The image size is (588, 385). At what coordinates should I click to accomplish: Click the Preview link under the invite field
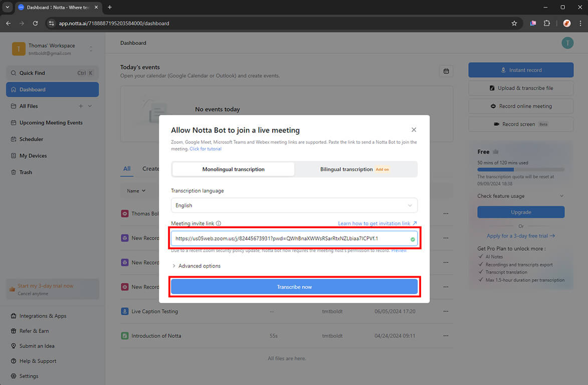click(399, 251)
